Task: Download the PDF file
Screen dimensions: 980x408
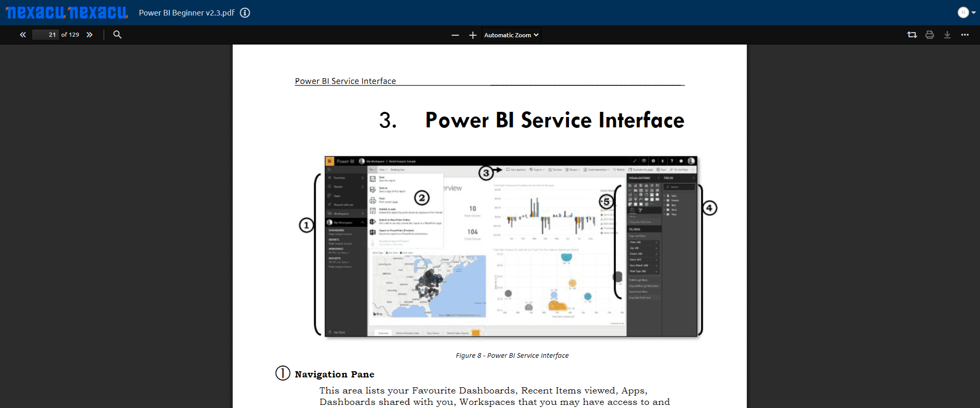Action: [947, 35]
